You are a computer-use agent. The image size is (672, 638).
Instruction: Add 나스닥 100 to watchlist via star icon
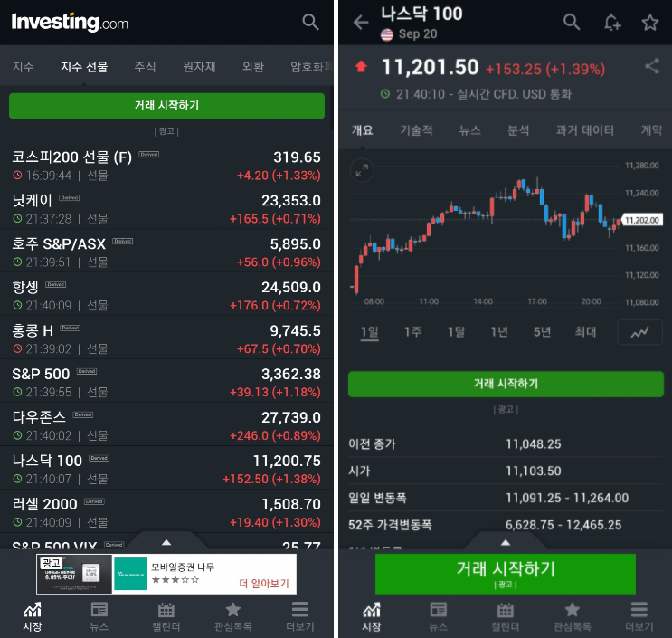(x=649, y=23)
